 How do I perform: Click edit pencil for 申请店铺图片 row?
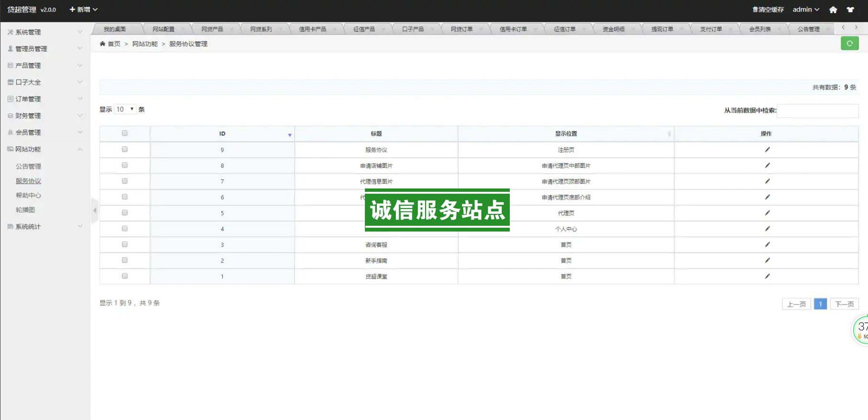pyautogui.click(x=767, y=166)
